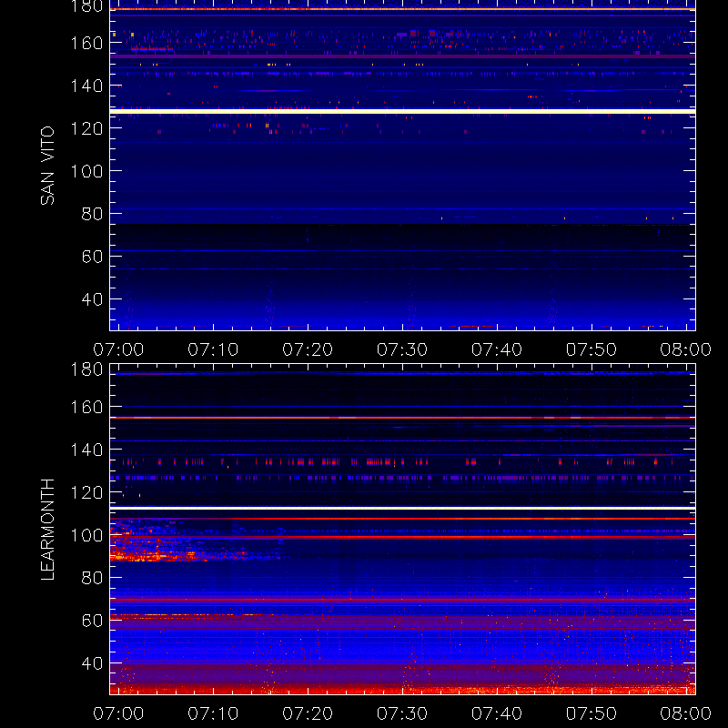Click the 07:40 time label under San Vito plot

coord(497,349)
